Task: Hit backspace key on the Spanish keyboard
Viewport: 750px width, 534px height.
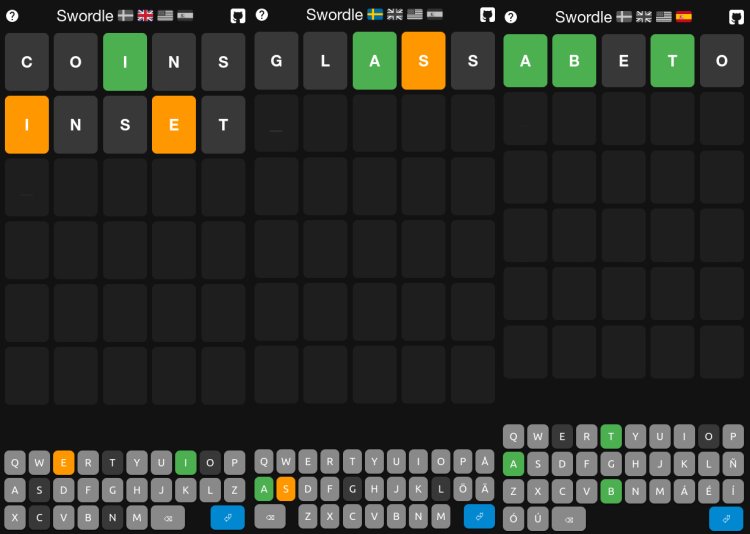Action: (569, 519)
